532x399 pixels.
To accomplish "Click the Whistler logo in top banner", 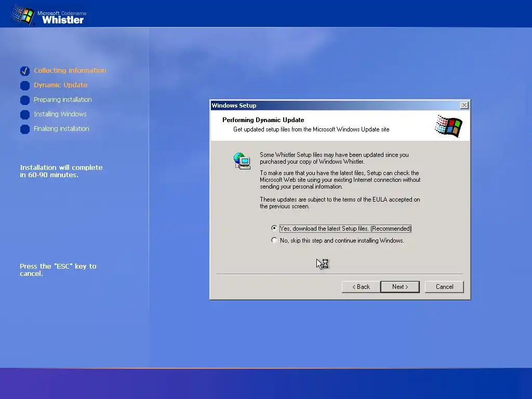I will point(48,16).
